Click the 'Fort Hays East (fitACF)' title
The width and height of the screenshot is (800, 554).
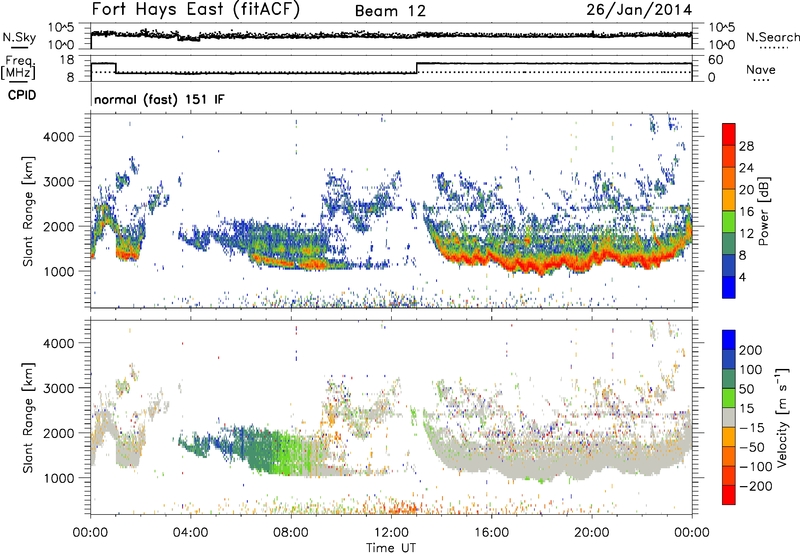tap(195, 10)
